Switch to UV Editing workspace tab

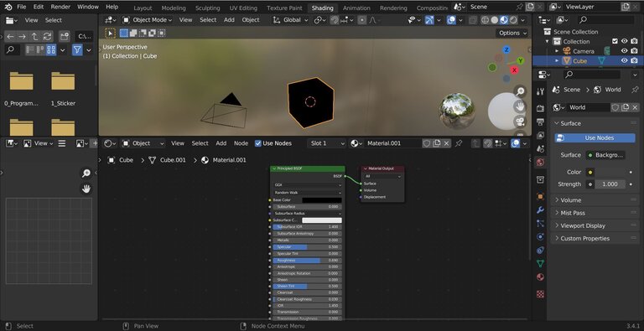[x=243, y=8]
